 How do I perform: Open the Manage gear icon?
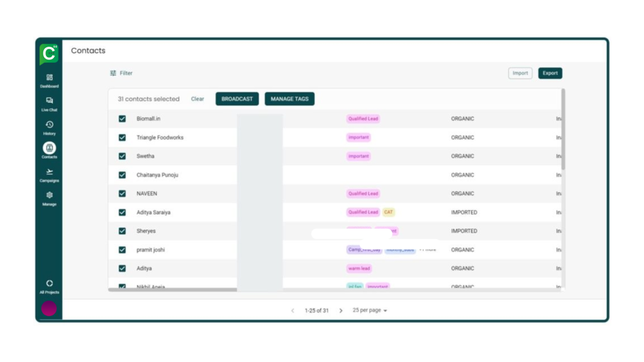[49, 197]
